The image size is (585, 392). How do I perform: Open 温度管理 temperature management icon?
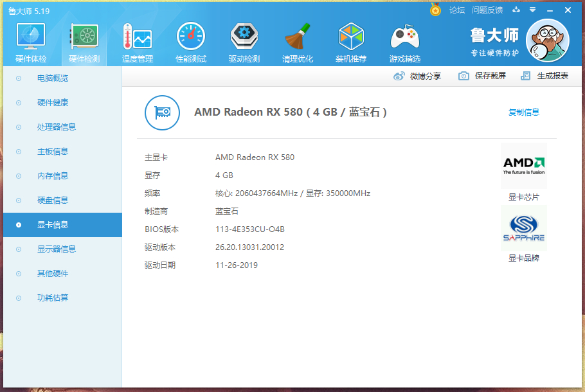[x=138, y=37]
